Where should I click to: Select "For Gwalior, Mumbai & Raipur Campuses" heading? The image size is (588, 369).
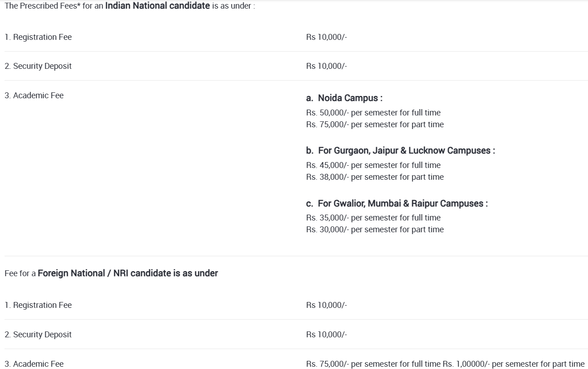pos(397,204)
